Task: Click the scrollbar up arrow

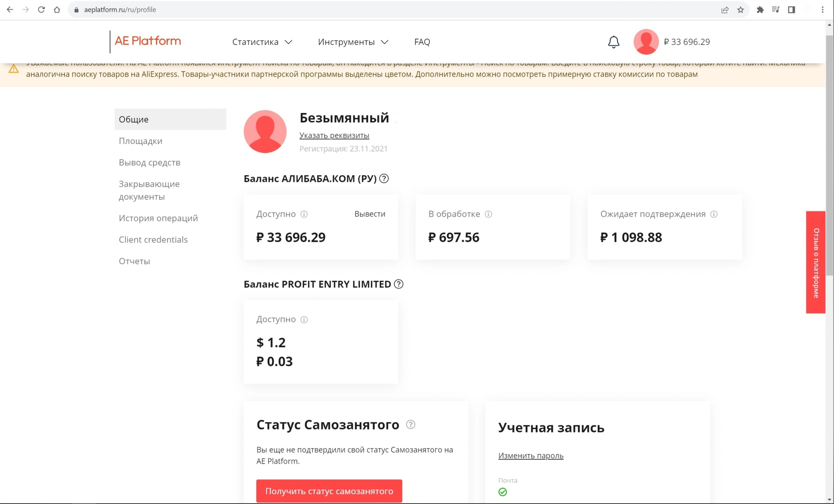Action: tap(829, 25)
